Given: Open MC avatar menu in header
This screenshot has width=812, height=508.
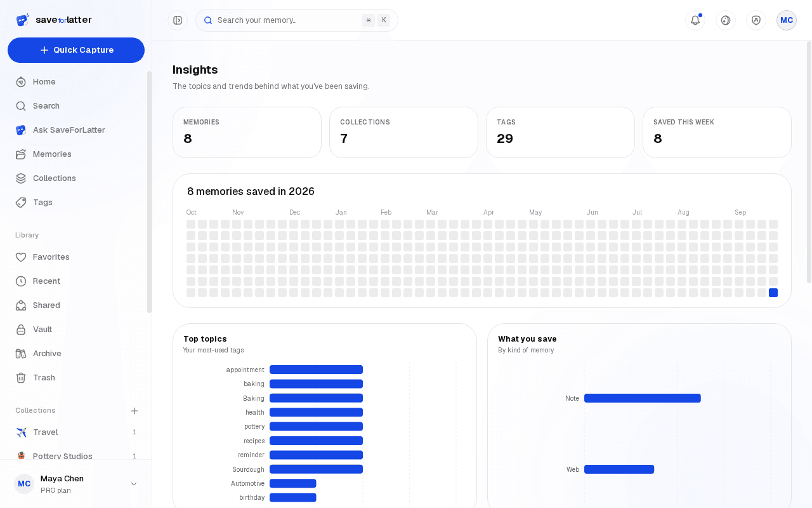Looking at the screenshot, I should (x=787, y=20).
